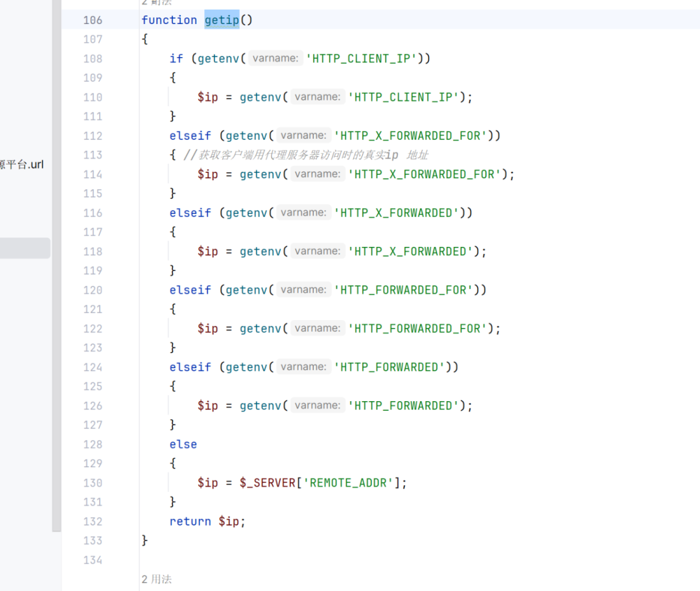Click the vertical scrollbar beside the project panel
This screenshot has width=700, height=591.
pos(56,266)
